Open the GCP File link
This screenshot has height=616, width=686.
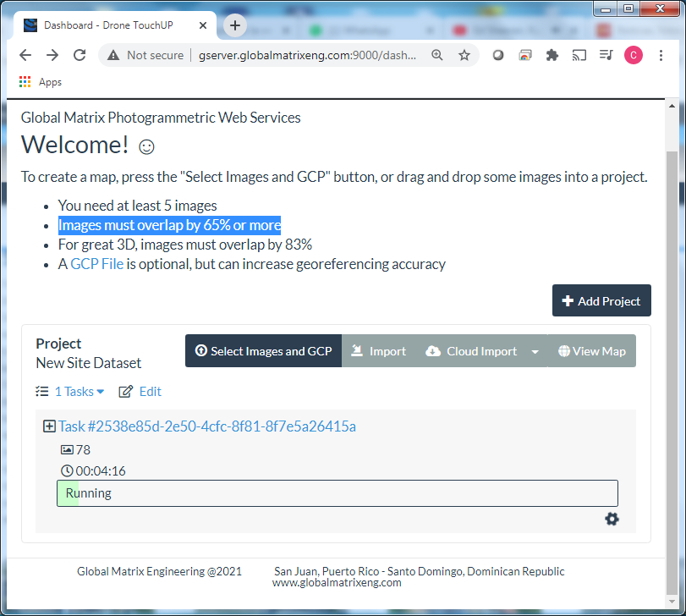[96, 264]
